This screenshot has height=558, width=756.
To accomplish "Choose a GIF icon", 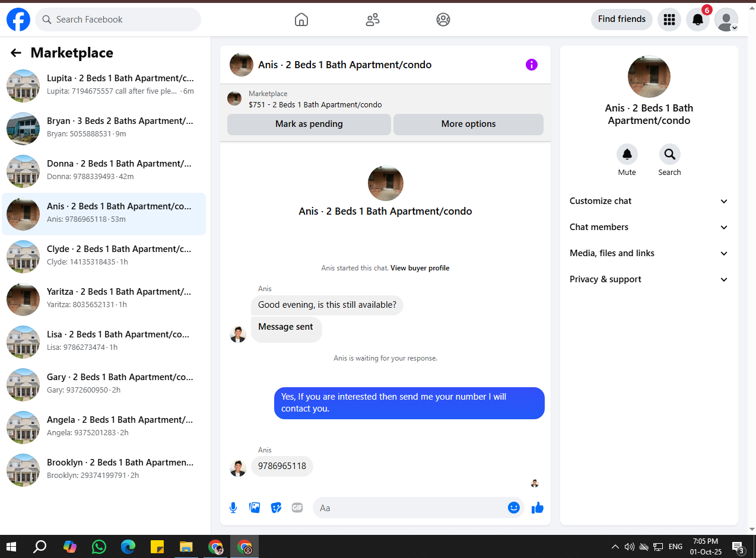I will (297, 508).
